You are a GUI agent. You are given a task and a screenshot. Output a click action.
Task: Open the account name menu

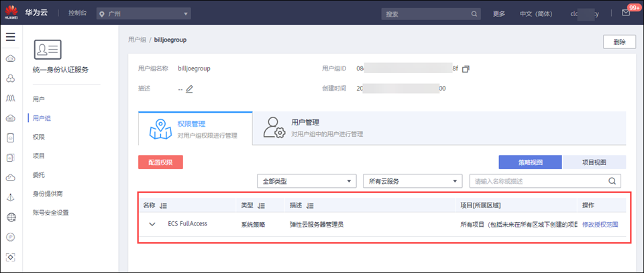tap(585, 13)
